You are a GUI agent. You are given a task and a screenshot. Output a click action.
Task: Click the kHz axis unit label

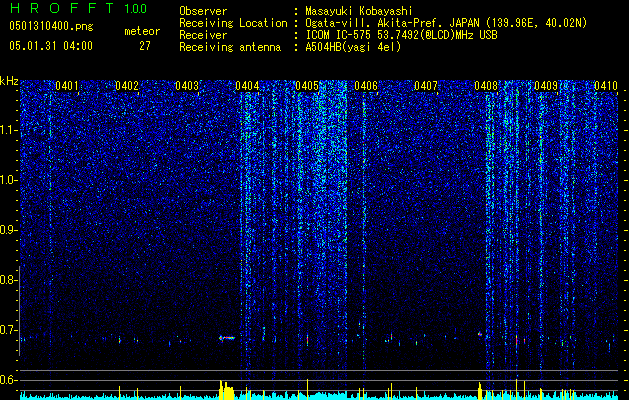point(9,81)
